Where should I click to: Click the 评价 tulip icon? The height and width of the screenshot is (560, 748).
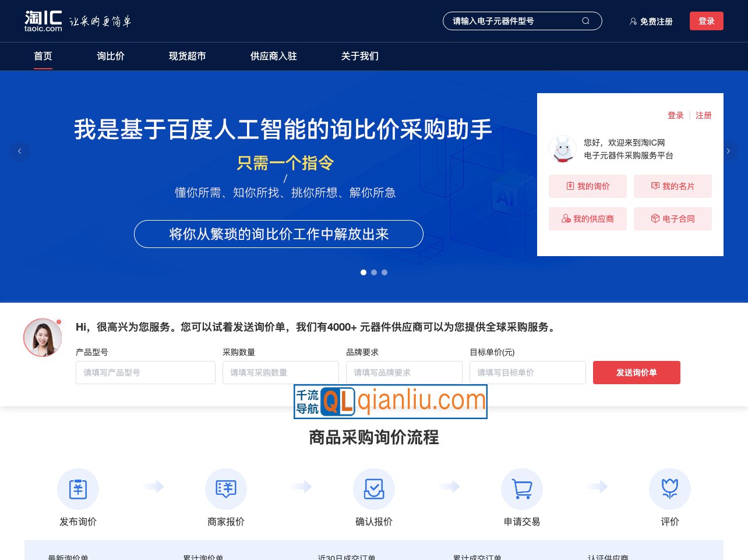pyautogui.click(x=670, y=489)
